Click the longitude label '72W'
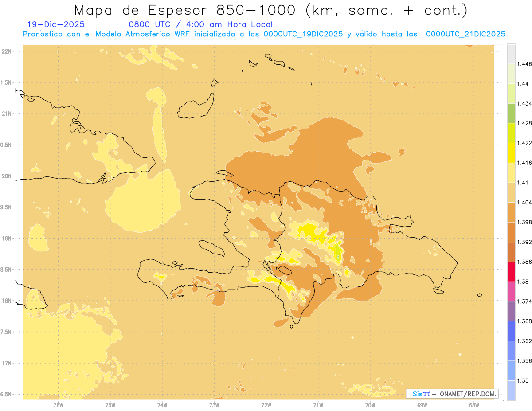Image resolution: width=532 pixels, height=411 pixels. coord(266,405)
